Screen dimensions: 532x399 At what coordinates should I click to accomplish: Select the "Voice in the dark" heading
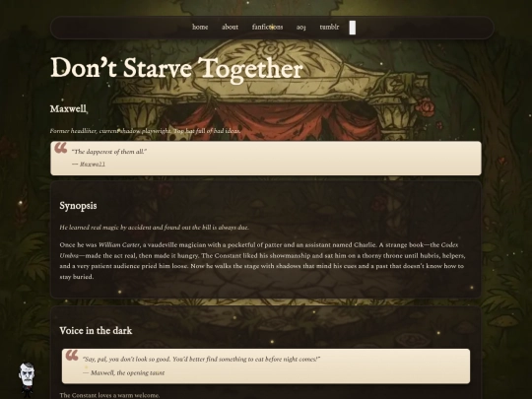[96, 330]
